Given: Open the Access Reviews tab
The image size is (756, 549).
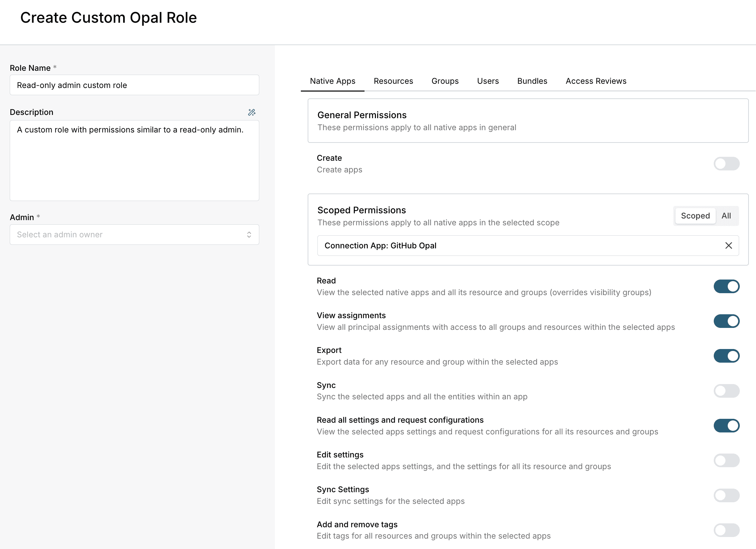Looking at the screenshot, I should click(x=596, y=81).
